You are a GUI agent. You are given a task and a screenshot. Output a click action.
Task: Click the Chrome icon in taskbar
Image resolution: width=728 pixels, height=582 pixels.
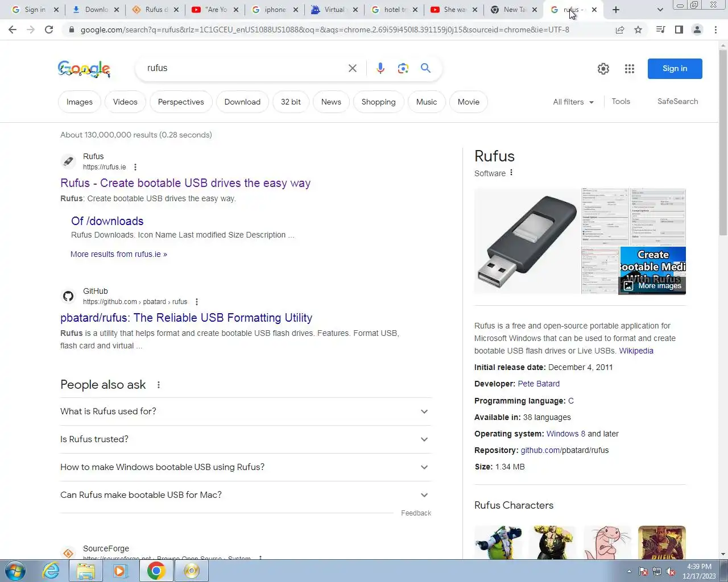156,571
